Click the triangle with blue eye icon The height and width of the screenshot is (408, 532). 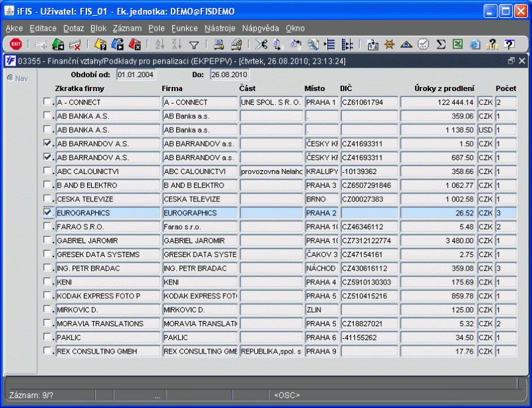[x=406, y=45]
